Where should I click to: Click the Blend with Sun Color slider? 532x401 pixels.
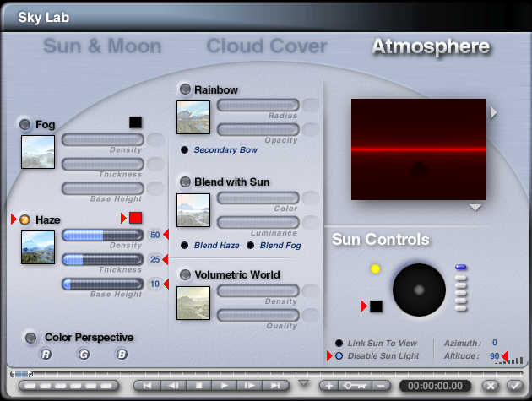258,198
